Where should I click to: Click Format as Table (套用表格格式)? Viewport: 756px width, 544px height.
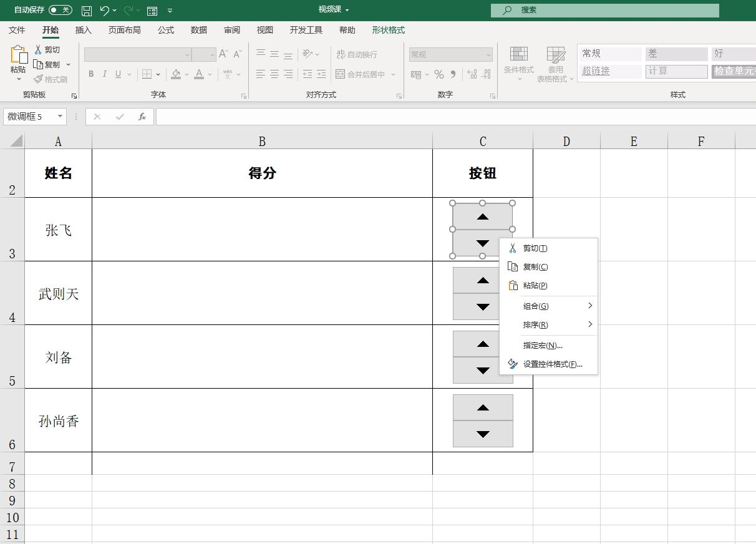click(554, 62)
